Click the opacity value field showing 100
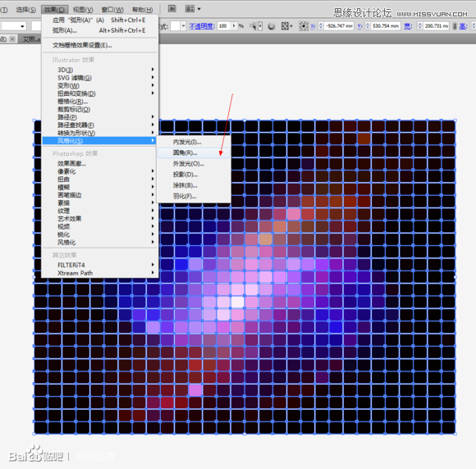Screen dimensions: 476x469 click(x=224, y=26)
